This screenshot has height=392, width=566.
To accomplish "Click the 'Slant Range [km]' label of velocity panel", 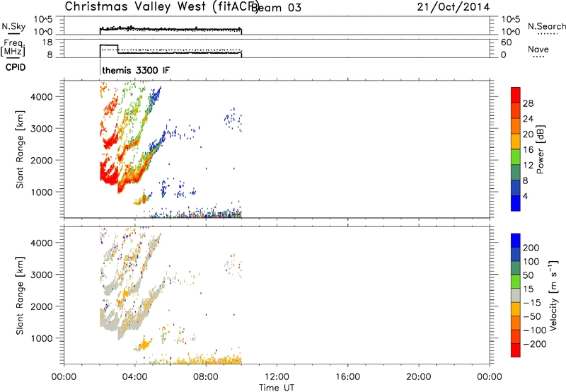I will tap(20, 296).
